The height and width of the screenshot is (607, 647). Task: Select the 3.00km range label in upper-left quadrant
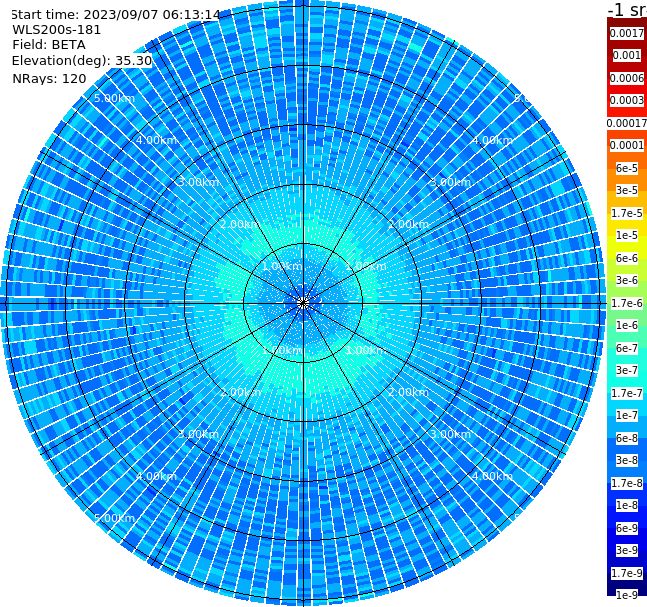(198, 182)
